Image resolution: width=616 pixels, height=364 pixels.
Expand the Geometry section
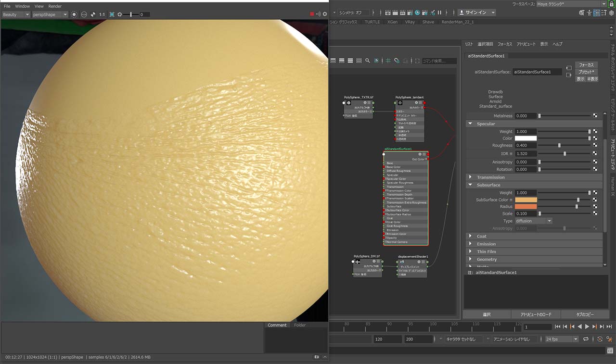coord(534,259)
